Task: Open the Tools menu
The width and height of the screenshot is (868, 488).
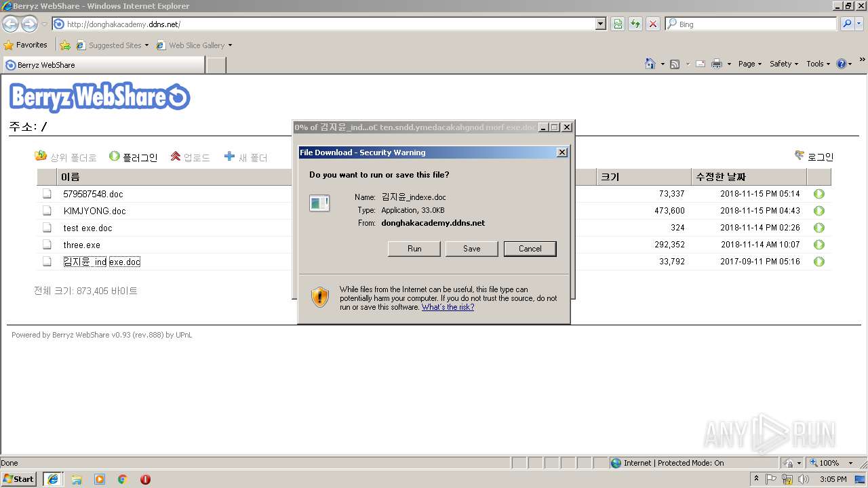Action: pyautogui.click(x=818, y=64)
